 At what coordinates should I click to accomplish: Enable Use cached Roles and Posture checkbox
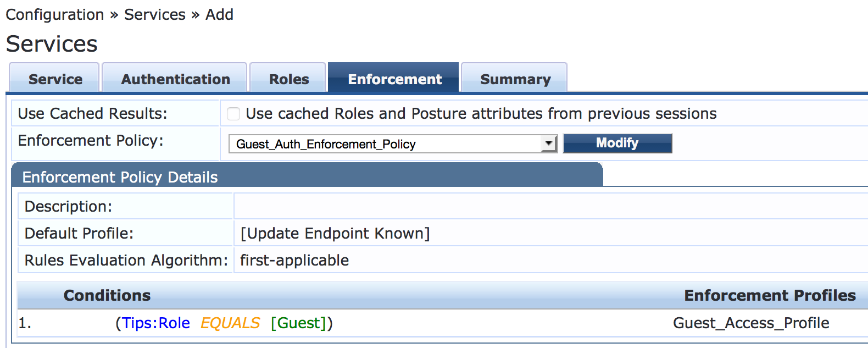tap(234, 114)
